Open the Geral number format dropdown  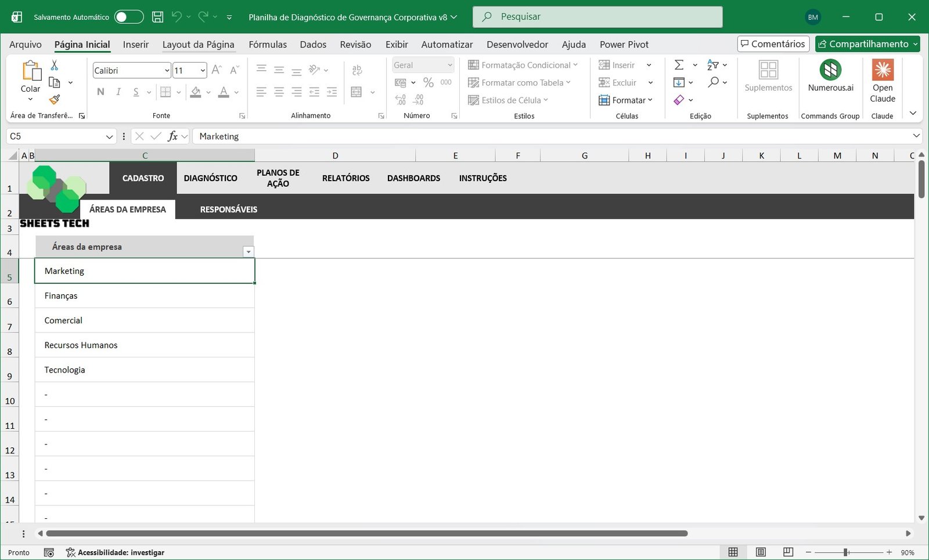(449, 65)
